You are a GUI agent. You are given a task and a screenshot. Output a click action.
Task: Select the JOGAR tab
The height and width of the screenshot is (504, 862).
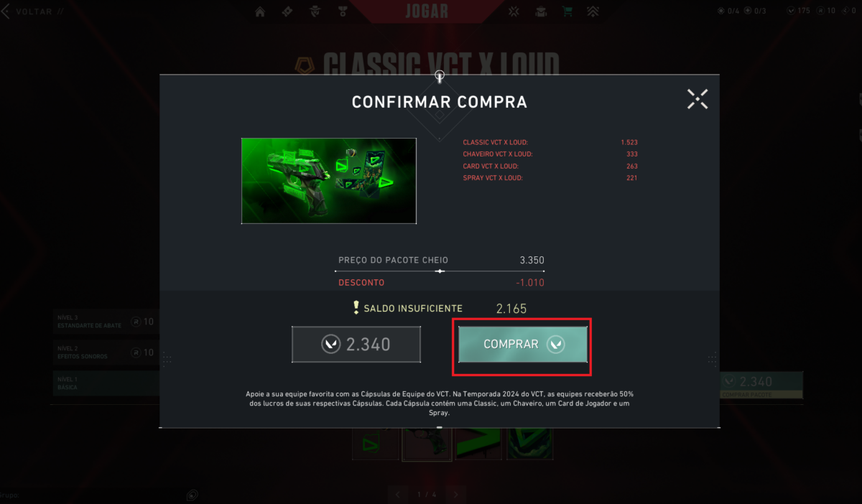(x=427, y=11)
